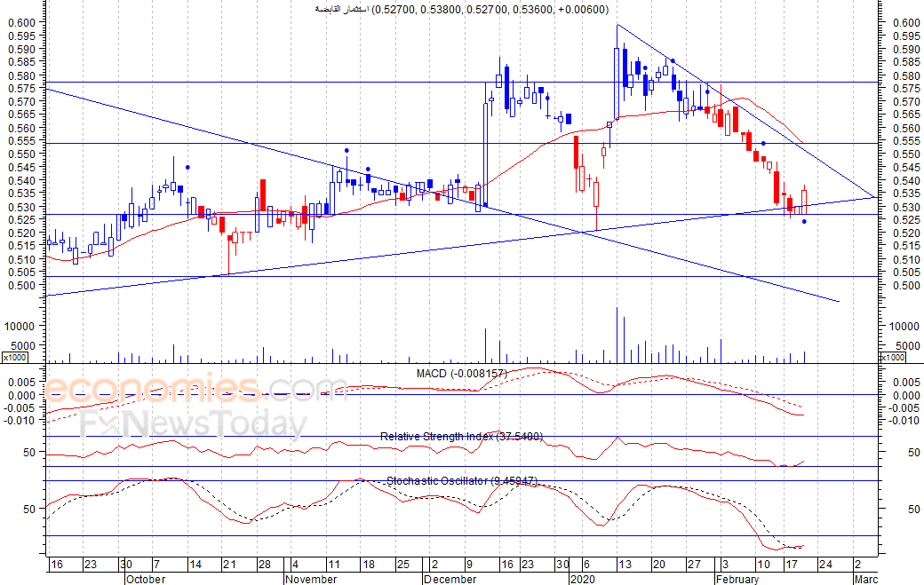The height and width of the screenshot is (585, 924).
Task: Select the October month label on time axis
Action: [x=144, y=579]
